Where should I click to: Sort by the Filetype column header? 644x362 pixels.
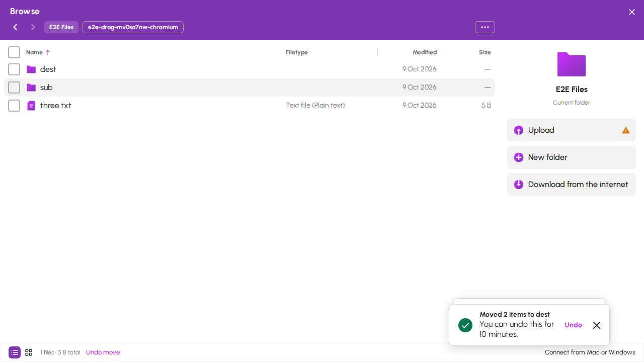pos(297,52)
